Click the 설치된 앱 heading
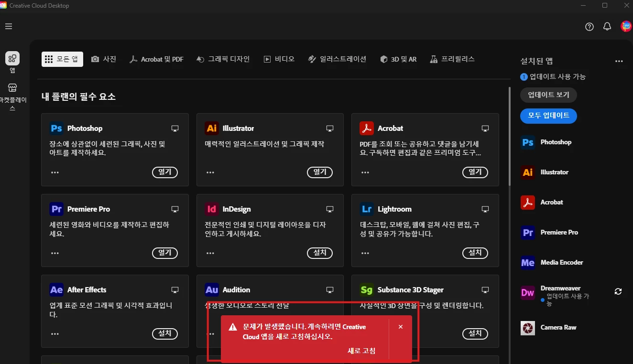633x364 pixels. [536, 61]
